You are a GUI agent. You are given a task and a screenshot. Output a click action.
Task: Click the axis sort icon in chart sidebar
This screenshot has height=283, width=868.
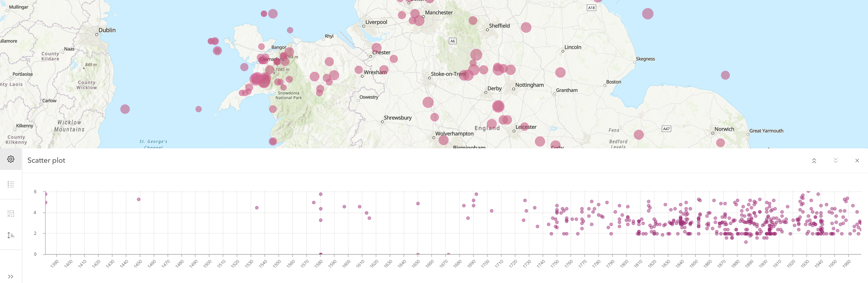(x=11, y=235)
